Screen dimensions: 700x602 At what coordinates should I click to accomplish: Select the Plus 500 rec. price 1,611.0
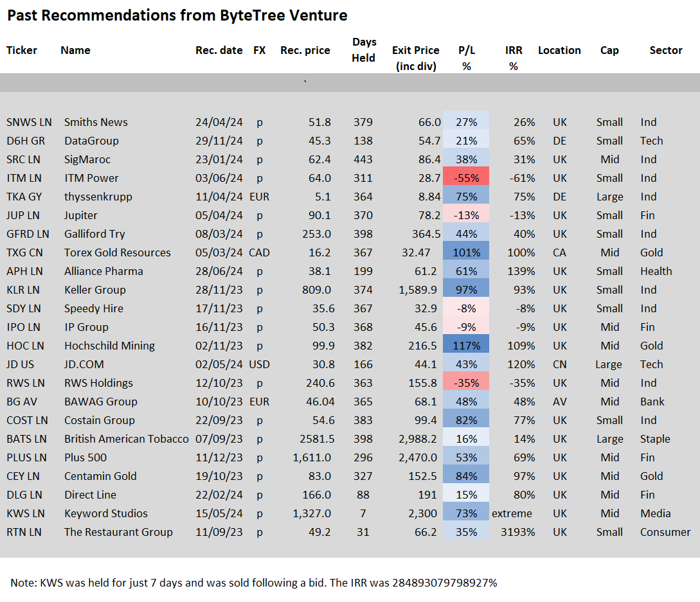point(312,458)
